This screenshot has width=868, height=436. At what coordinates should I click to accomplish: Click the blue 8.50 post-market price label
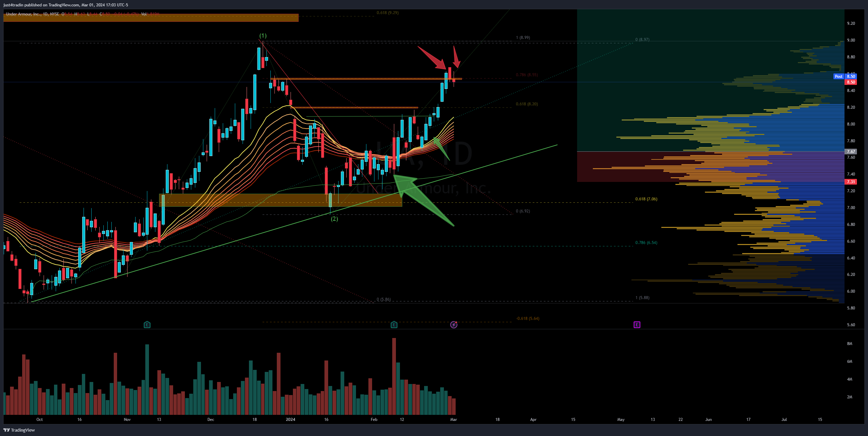coord(851,77)
